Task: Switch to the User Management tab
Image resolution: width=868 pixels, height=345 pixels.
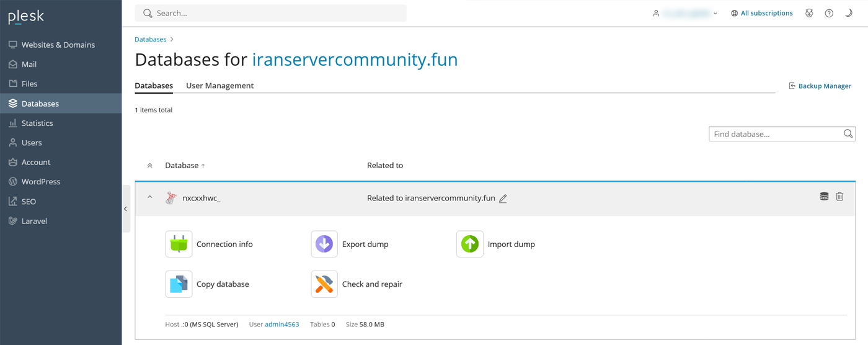Action: [219, 86]
